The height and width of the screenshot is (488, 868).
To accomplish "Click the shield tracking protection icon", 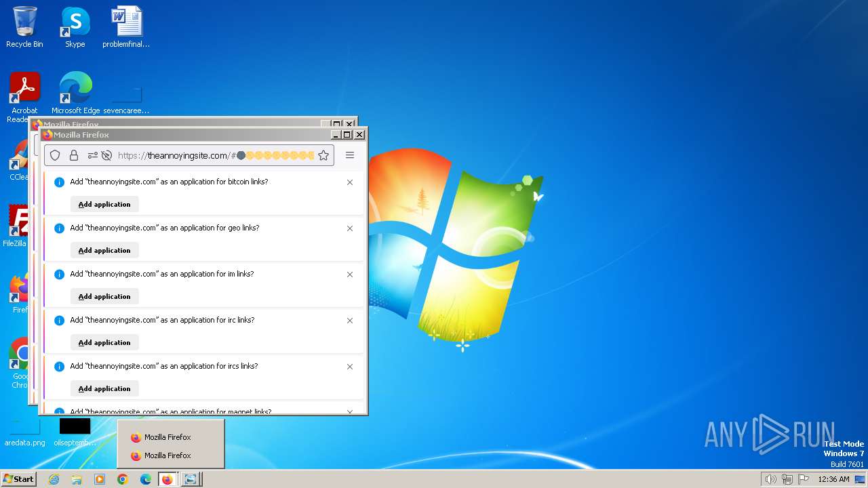I will click(55, 155).
